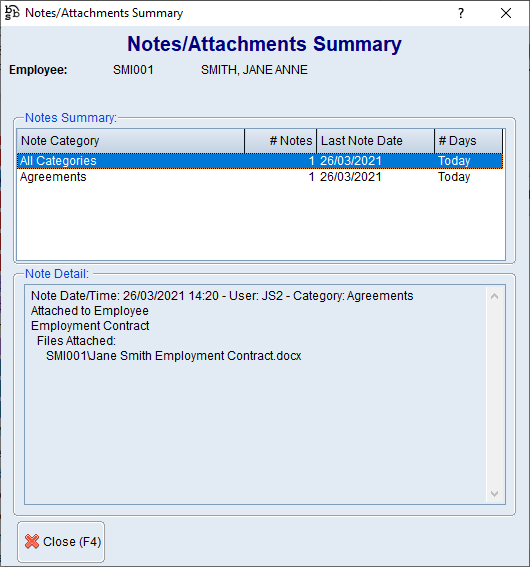Click the red X icon on Close
530x567 pixels.
(x=32, y=542)
